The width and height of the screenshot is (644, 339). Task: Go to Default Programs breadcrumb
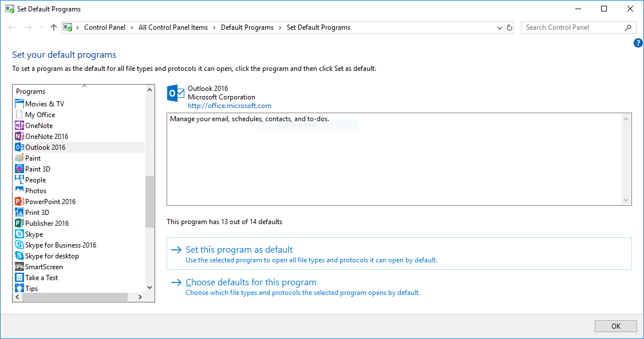coord(247,27)
